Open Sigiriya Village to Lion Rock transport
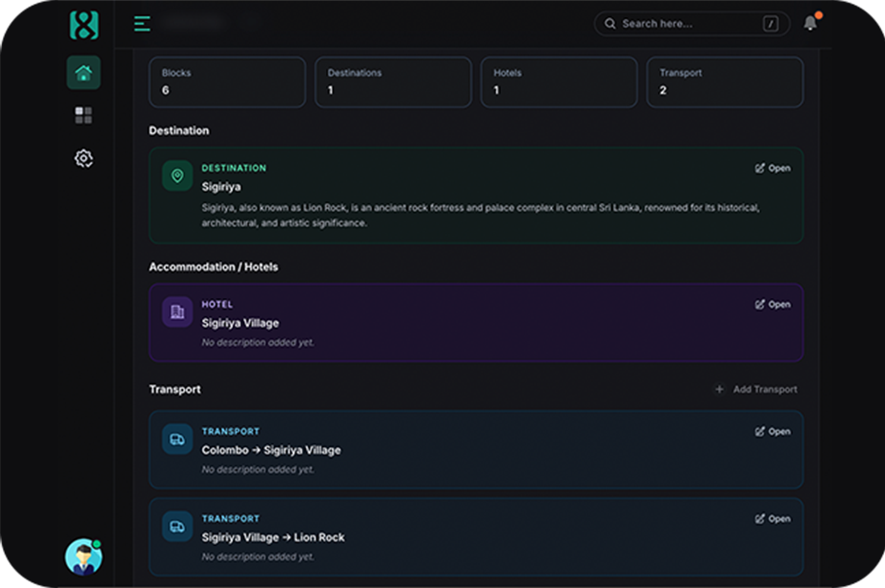 coord(772,518)
